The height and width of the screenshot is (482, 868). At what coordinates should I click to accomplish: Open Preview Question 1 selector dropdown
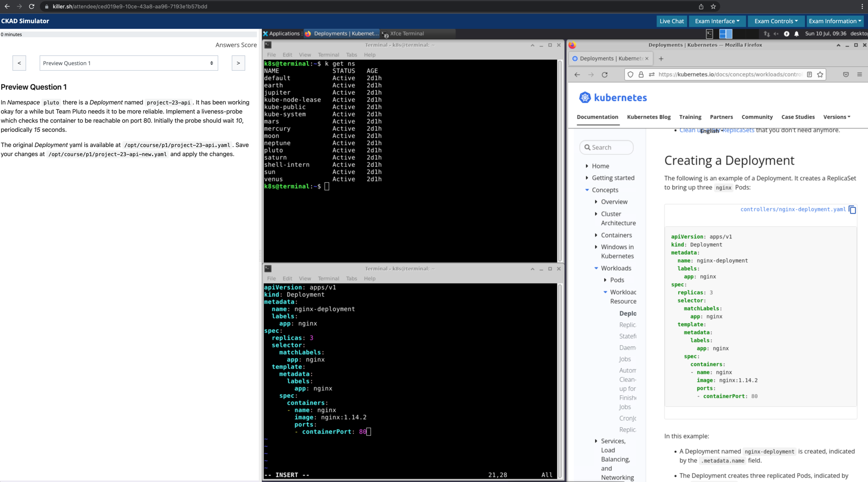(128, 63)
